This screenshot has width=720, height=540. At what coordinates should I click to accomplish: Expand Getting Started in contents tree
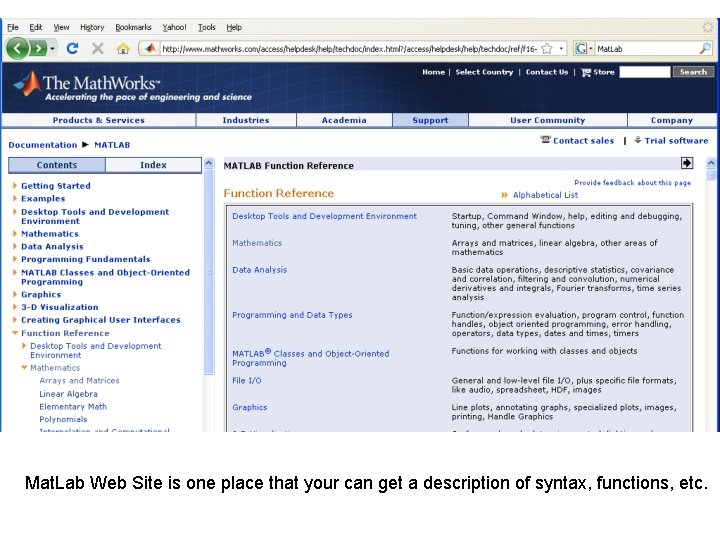click(x=15, y=186)
